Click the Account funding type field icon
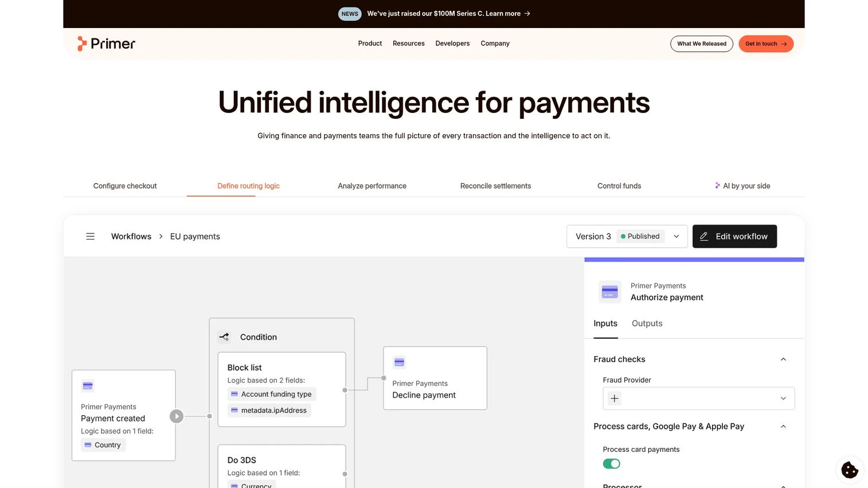Image resolution: width=868 pixels, height=488 pixels. pyautogui.click(x=234, y=394)
